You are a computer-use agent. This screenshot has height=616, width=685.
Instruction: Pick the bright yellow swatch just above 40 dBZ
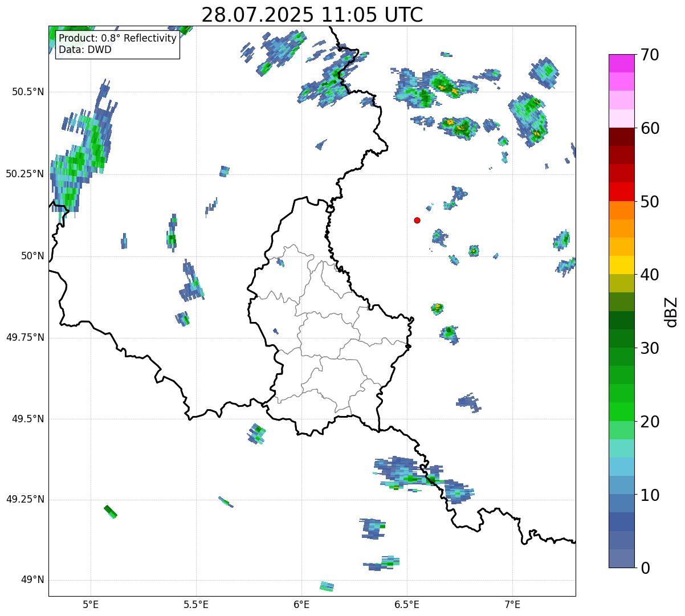click(x=621, y=265)
